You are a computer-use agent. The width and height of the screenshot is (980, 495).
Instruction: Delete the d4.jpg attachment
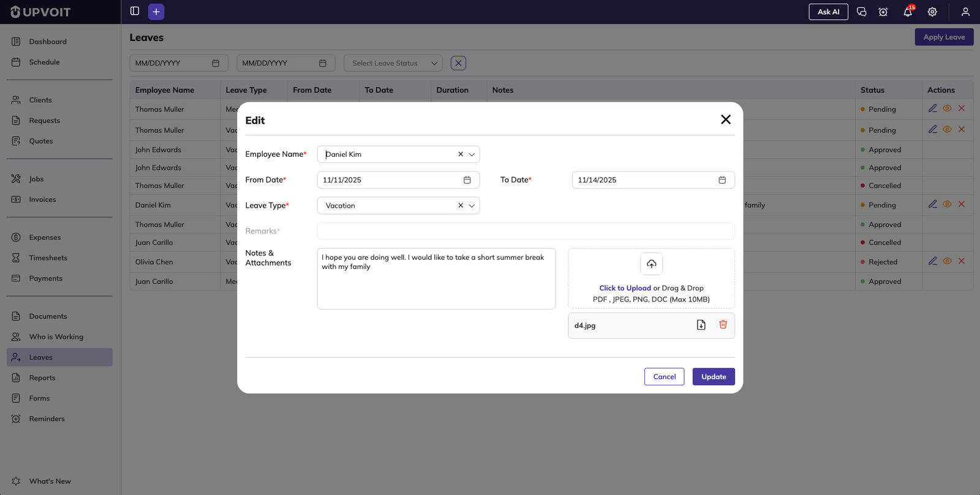pos(723,325)
